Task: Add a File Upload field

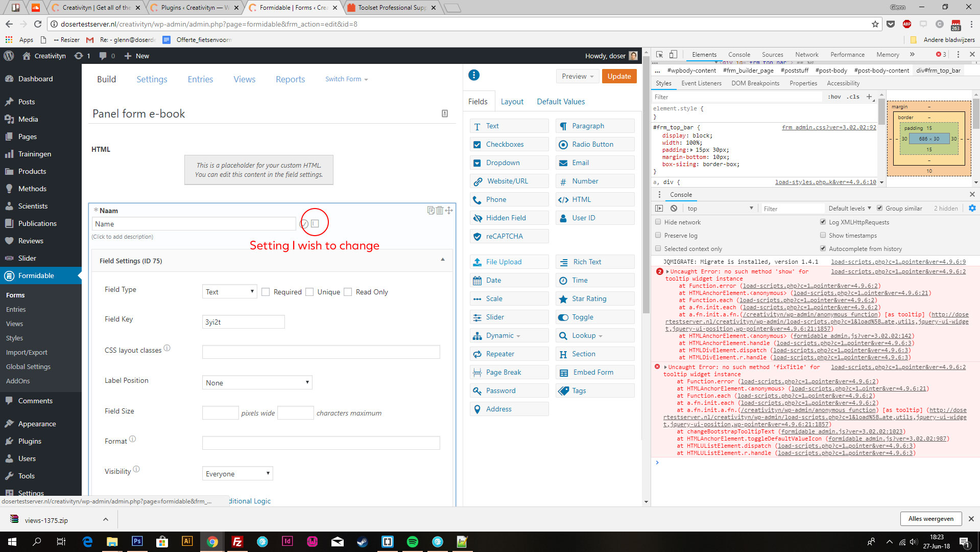Action: [509, 262]
